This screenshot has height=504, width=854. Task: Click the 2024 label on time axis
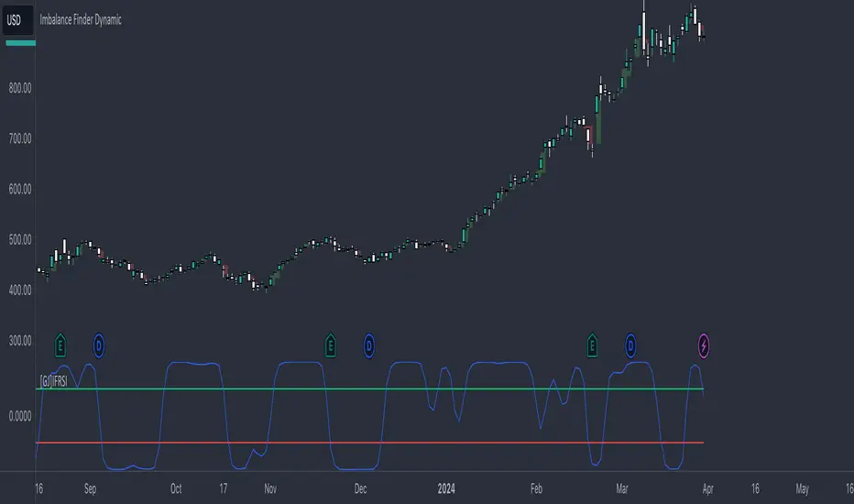click(x=446, y=488)
